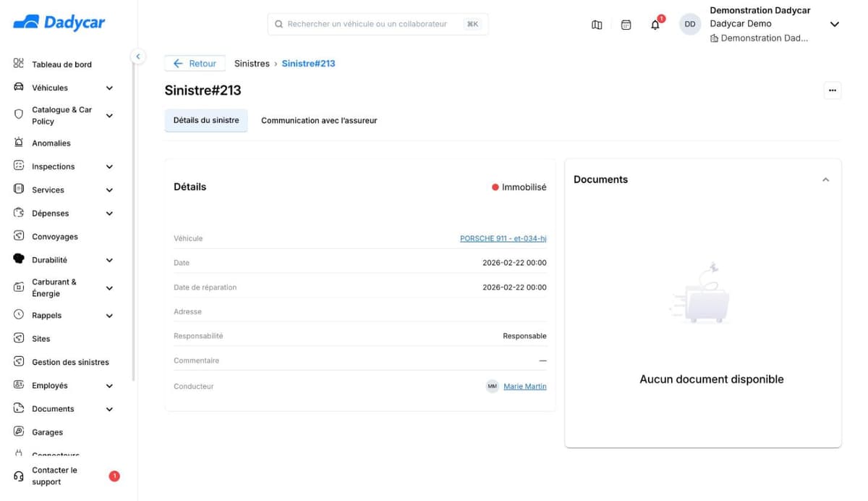Open the calendar icon in header
The height and width of the screenshot is (501, 868).
(626, 25)
